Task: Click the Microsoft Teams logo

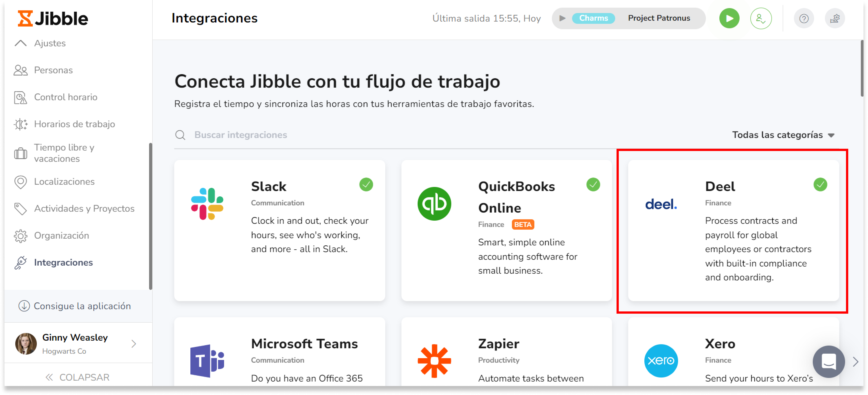Action: pyautogui.click(x=207, y=361)
